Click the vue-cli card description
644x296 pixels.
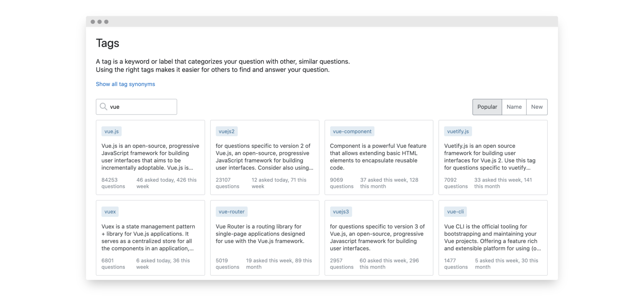[x=492, y=237]
